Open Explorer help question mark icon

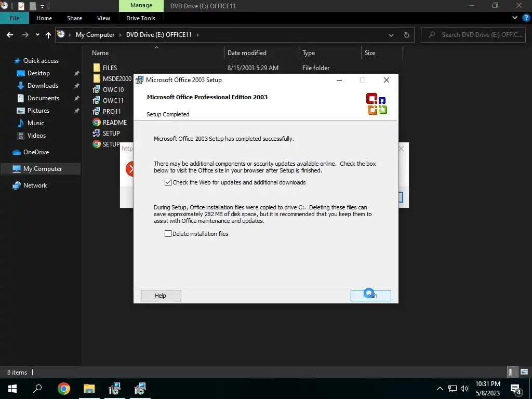coord(526,18)
